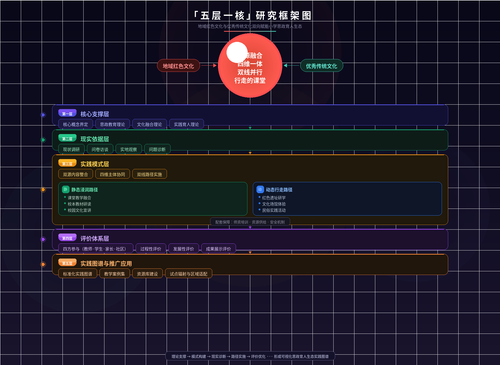Click the blue icon beside 动态行走路径
The height and width of the screenshot is (365, 500).
point(260,189)
